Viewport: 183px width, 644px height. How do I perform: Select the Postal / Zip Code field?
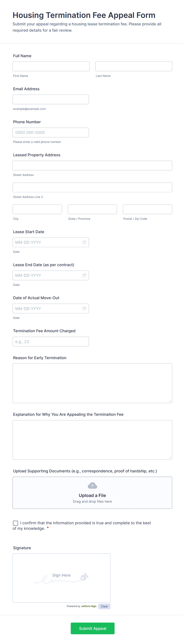click(147, 209)
